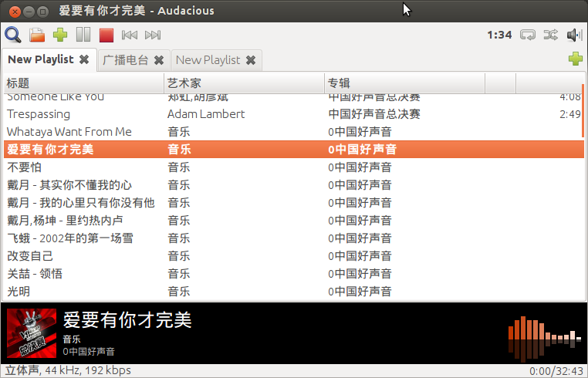Viewport: 588px width, 378px height.
Task: Open the volume speaker control
Action: 575,35
